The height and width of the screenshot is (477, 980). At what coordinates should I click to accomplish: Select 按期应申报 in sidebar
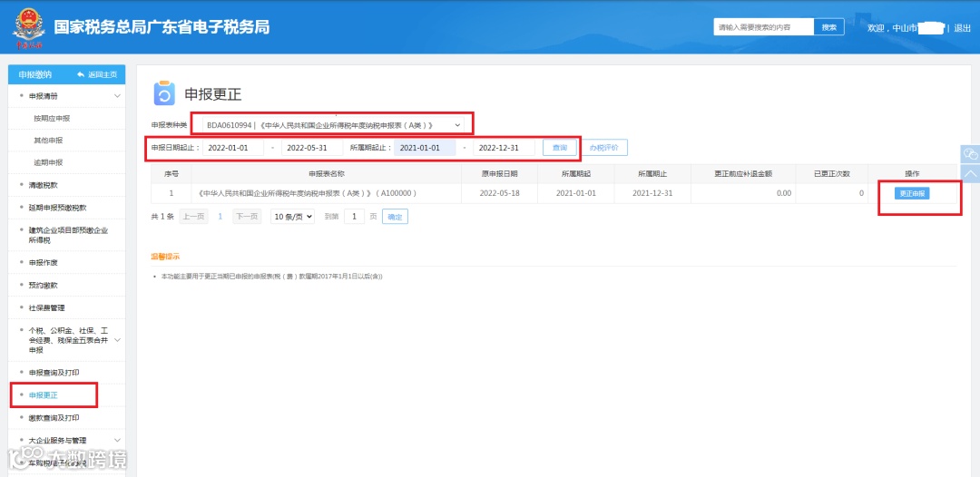point(52,118)
